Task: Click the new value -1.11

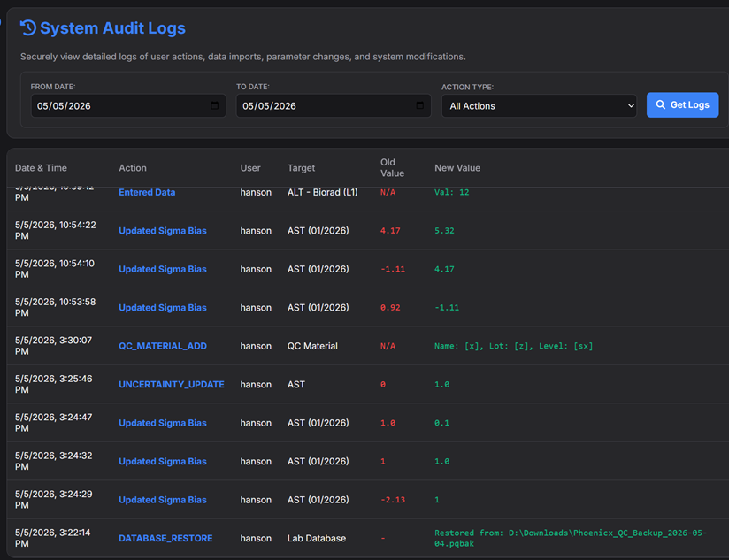Action: [446, 308]
